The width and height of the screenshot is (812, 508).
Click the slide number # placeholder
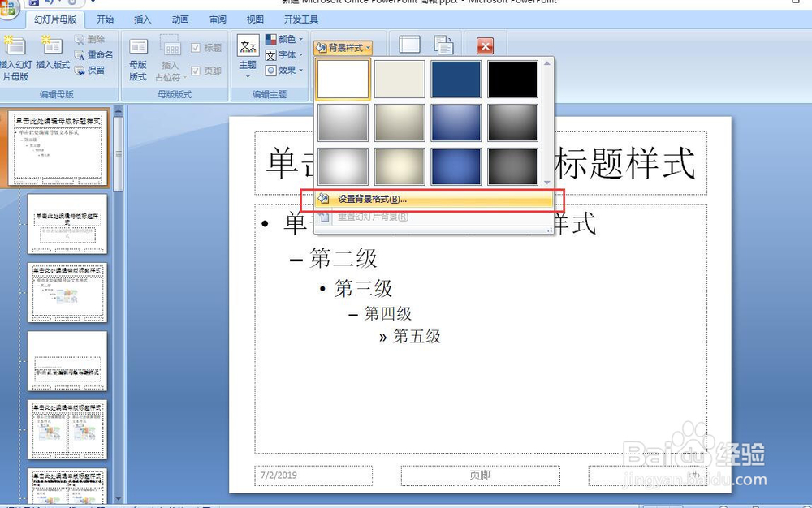647,476
